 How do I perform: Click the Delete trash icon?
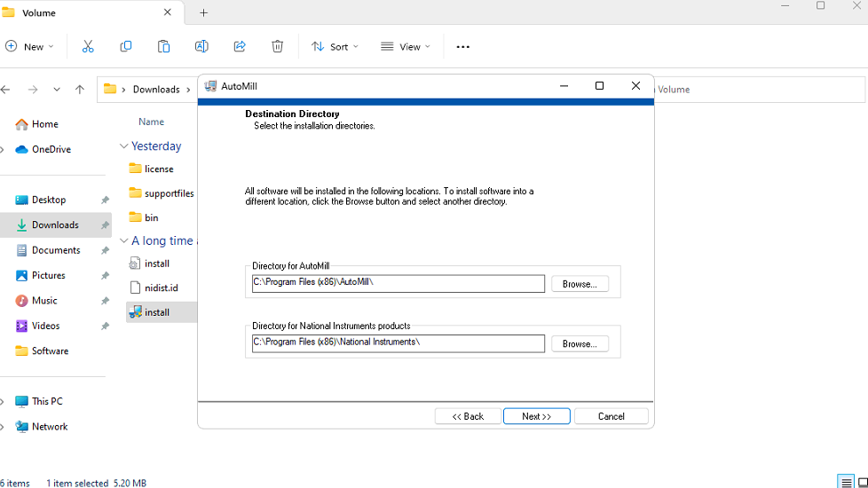[x=277, y=46]
